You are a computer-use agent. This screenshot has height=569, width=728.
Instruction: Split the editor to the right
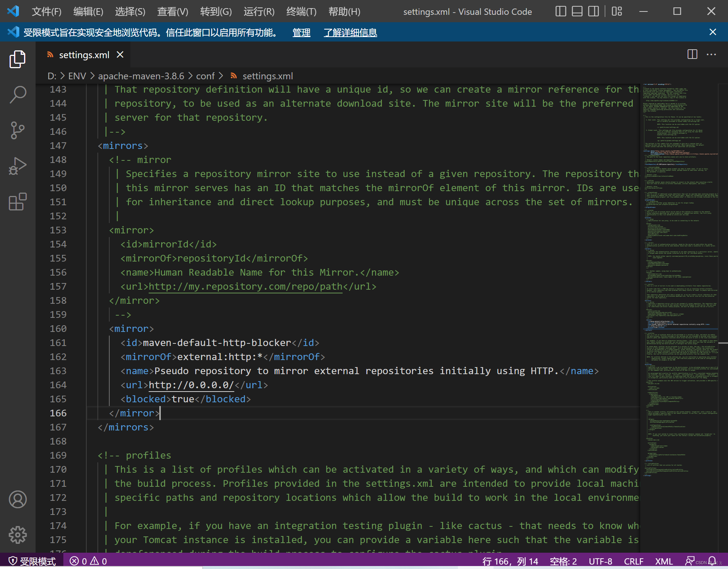click(692, 54)
